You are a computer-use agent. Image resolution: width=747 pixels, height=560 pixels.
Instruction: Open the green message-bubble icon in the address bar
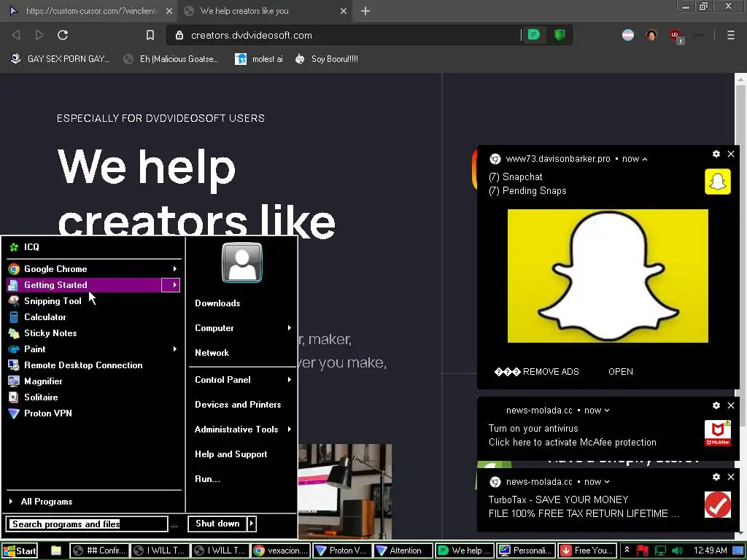[x=534, y=35]
